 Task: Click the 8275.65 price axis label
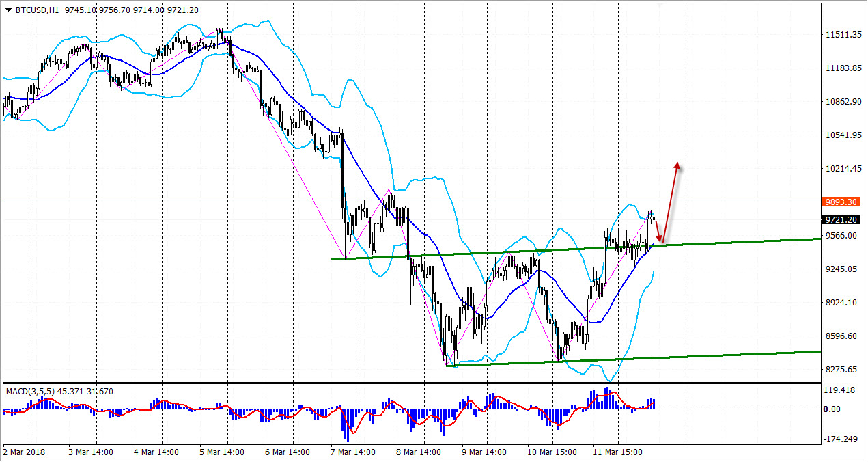pyautogui.click(x=842, y=370)
